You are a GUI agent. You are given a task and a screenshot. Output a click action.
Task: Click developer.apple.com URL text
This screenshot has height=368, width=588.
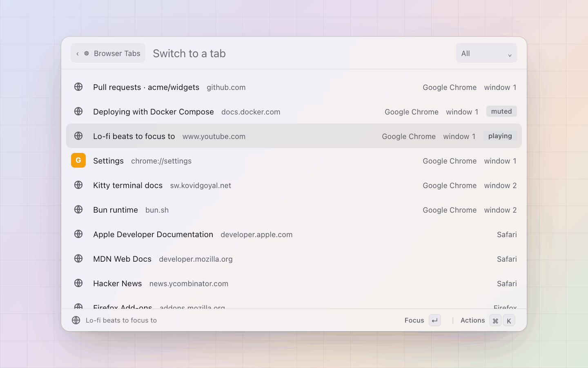click(256, 235)
